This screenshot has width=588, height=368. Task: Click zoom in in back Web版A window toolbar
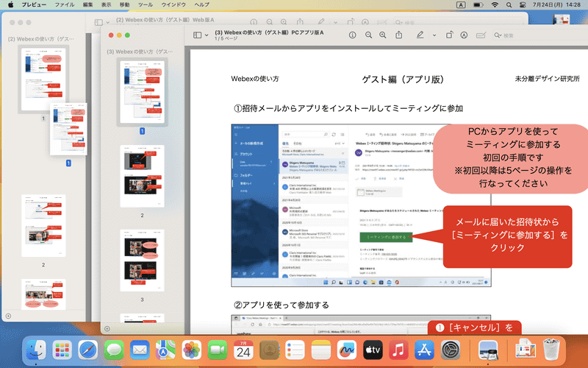[x=284, y=22]
